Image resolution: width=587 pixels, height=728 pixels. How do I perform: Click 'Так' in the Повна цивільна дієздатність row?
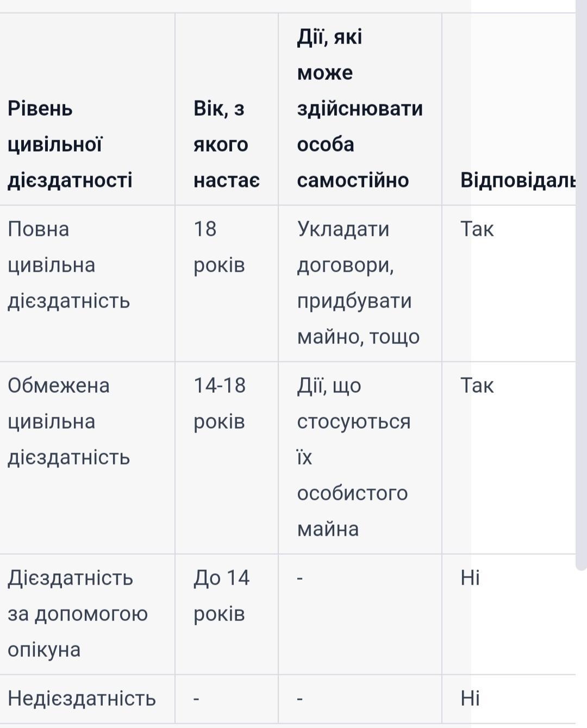coord(477,229)
